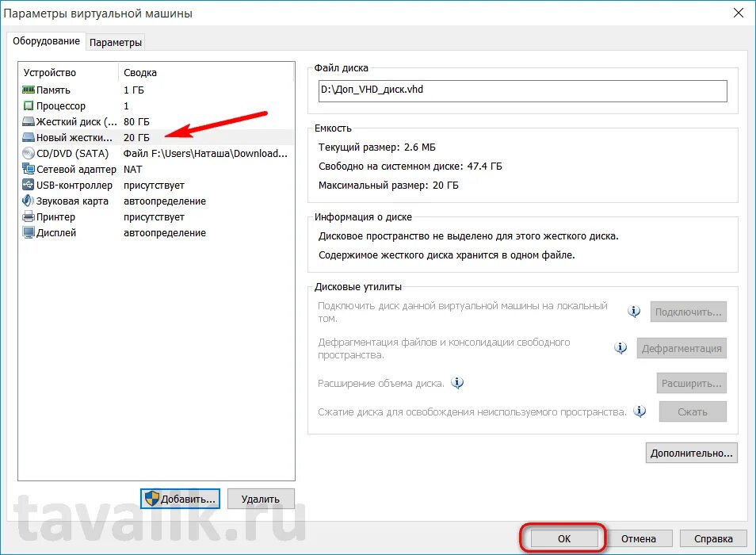Click the disk file path field

coord(521,90)
